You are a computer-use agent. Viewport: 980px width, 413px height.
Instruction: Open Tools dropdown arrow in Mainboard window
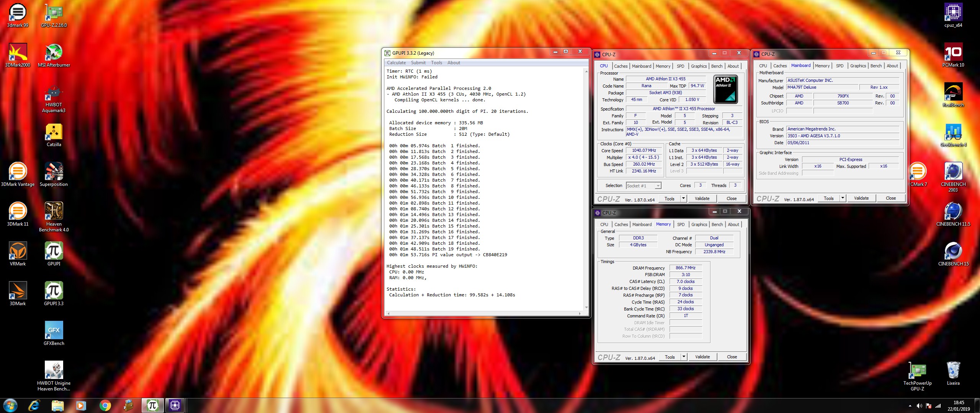click(843, 198)
